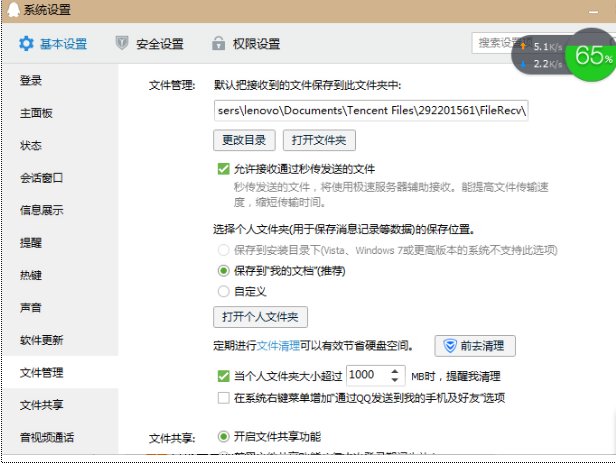Increase folder size limit with up arrow
Viewport: 616px width, 465px height.
click(x=395, y=370)
